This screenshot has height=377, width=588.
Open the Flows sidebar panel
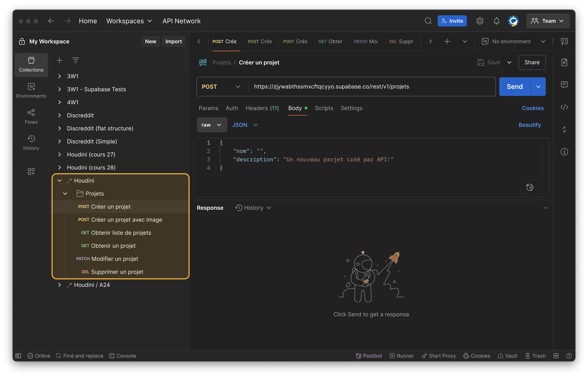31,117
